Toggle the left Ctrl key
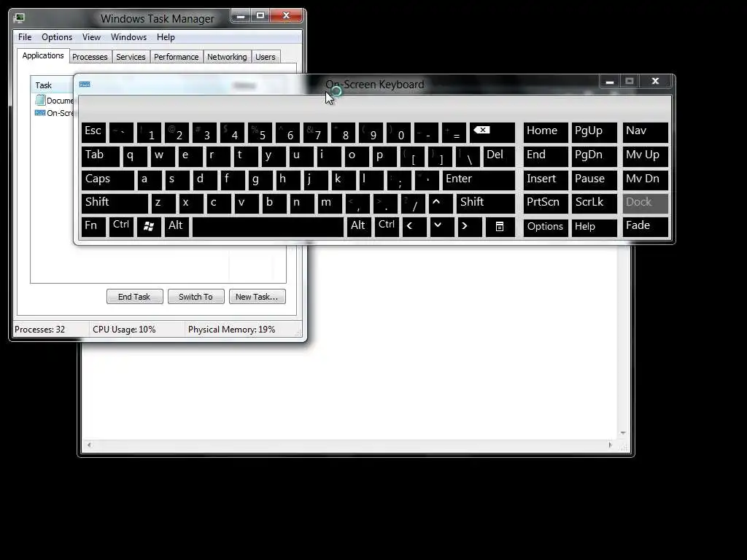Screen dimensions: 747x560 pyautogui.click(x=121, y=227)
